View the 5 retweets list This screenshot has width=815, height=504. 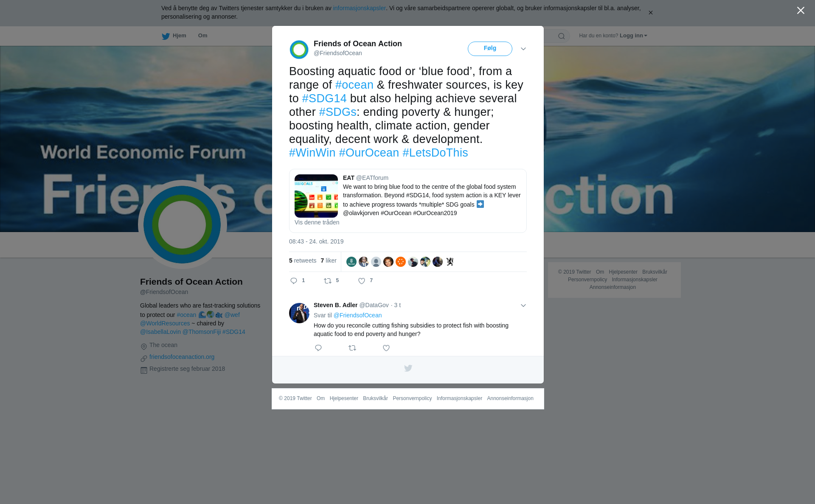click(303, 260)
